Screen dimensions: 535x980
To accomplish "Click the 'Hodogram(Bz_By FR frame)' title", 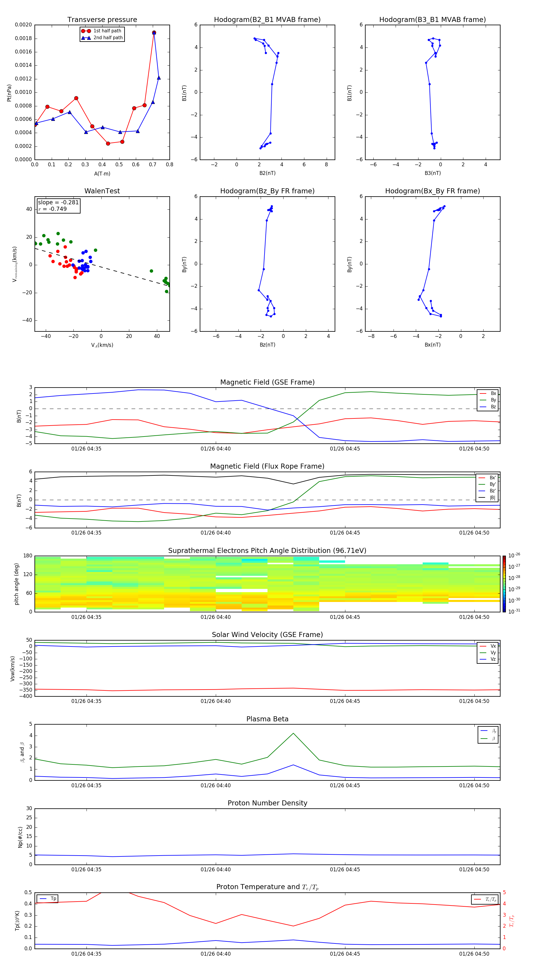I will tap(267, 191).
